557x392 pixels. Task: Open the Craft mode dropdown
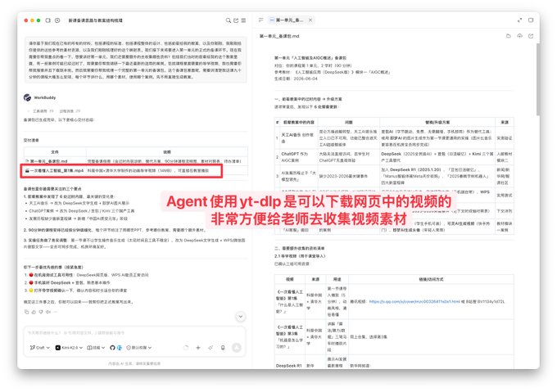pos(40,348)
